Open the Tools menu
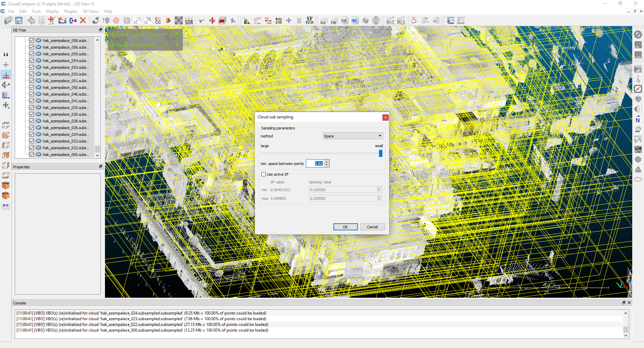Image resolution: width=644 pixels, height=348 pixels. click(36, 11)
